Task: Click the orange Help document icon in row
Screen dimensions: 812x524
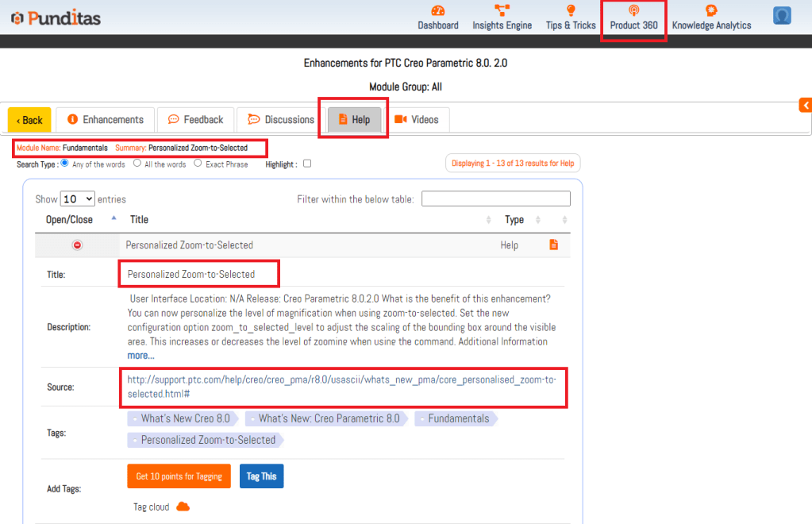Action: pyautogui.click(x=554, y=245)
